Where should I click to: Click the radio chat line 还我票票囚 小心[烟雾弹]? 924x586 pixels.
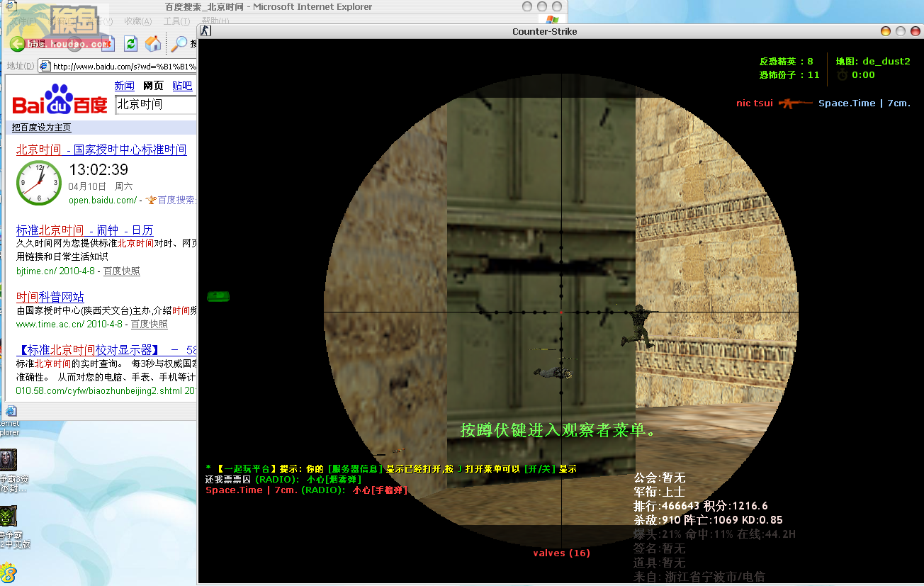click(283, 480)
